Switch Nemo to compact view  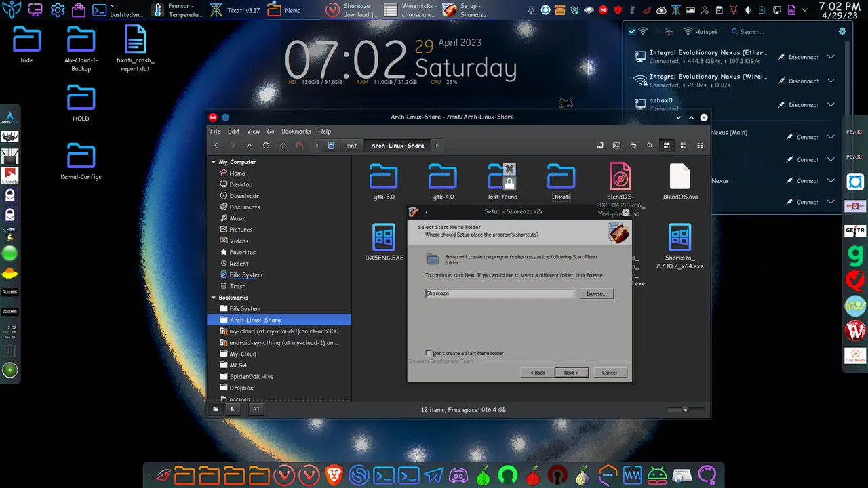[700, 146]
